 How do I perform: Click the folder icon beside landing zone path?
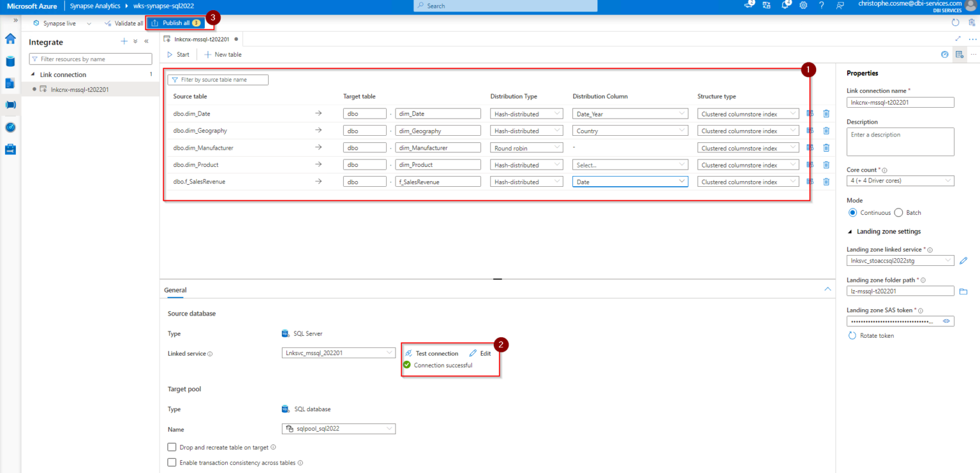pos(963,291)
